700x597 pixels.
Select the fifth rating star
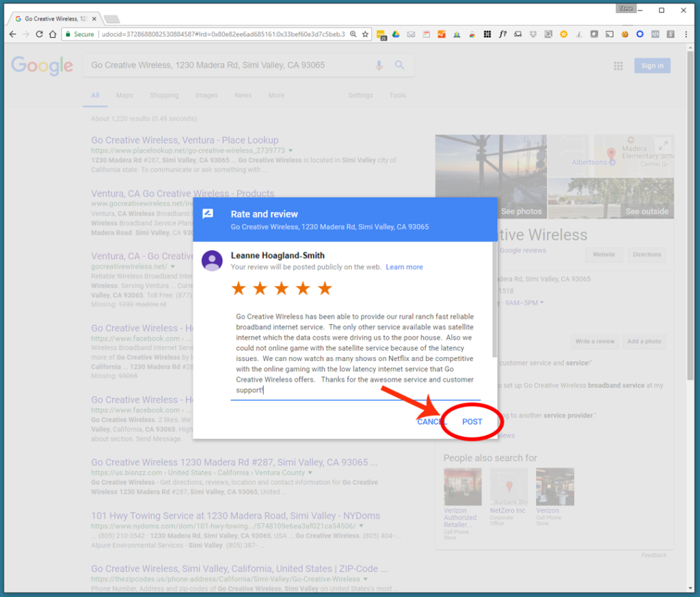[325, 288]
